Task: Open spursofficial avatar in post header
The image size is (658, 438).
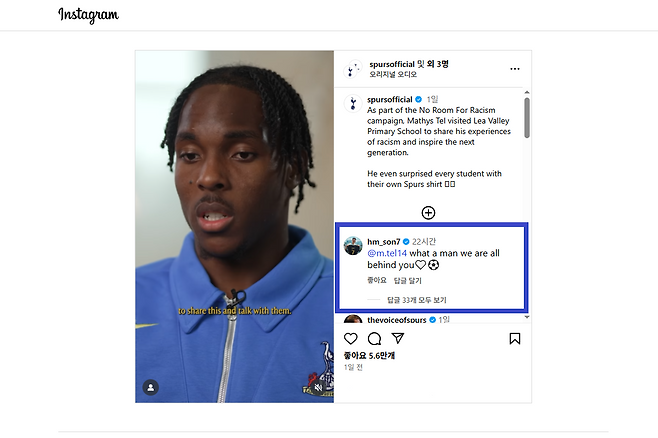Action: point(352,69)
